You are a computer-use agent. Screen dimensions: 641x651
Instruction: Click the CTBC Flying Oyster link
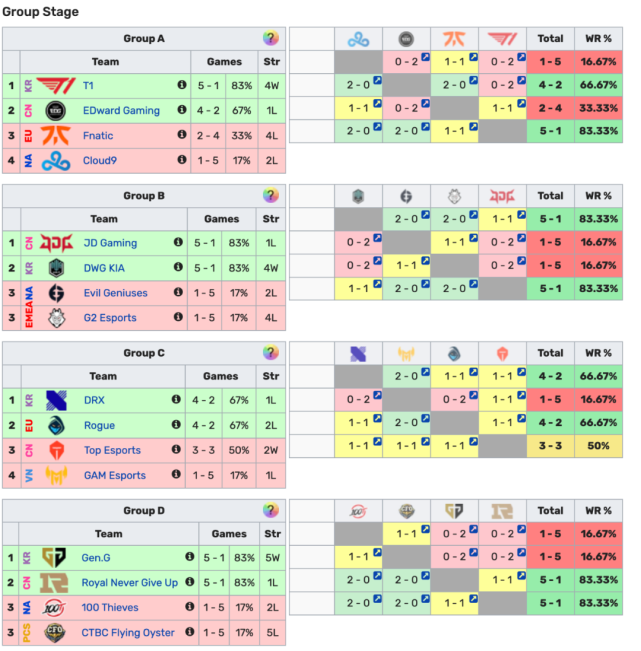[128, 632]
